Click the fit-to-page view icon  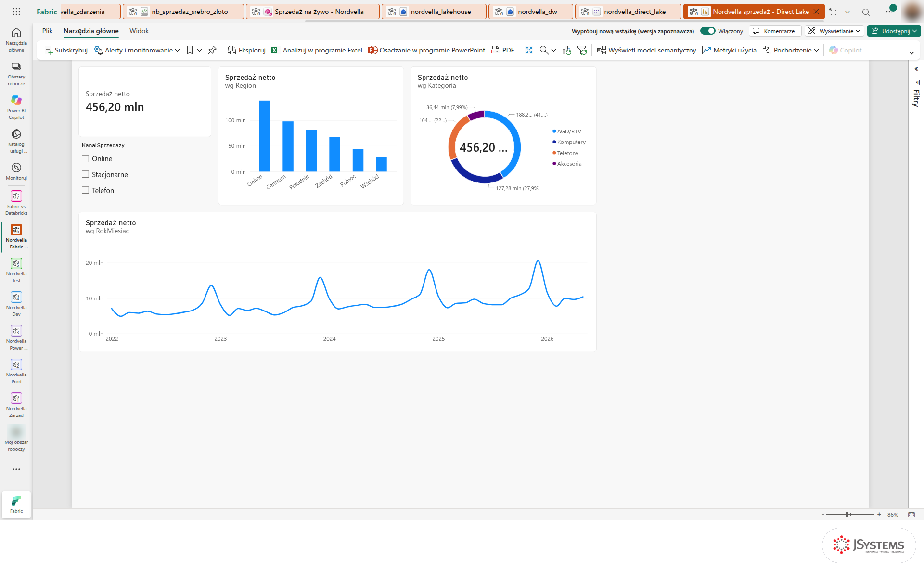(x=529, y=50)
